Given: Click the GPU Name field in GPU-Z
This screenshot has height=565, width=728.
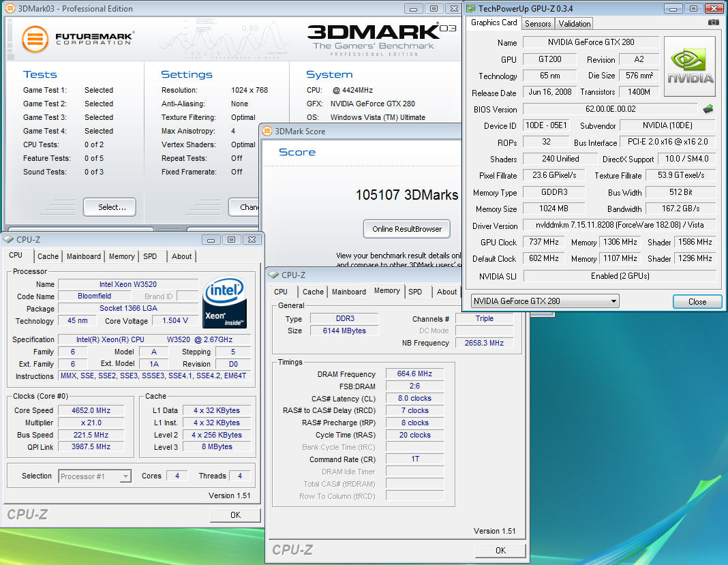Looking at the screenshot, I should (x=591, y=42).
